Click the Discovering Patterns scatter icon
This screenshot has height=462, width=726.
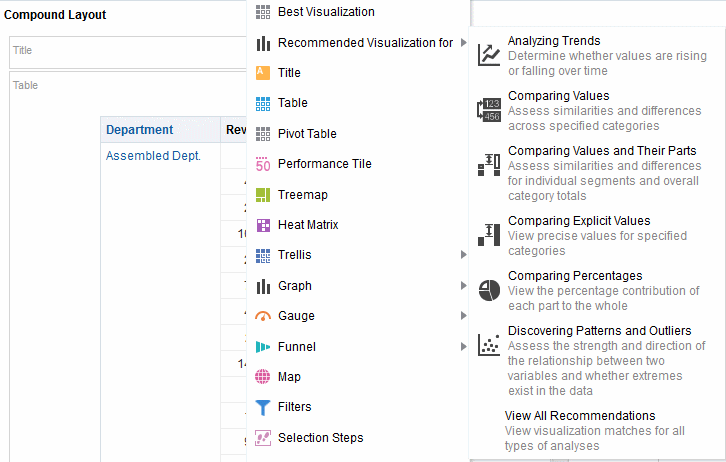489,345
